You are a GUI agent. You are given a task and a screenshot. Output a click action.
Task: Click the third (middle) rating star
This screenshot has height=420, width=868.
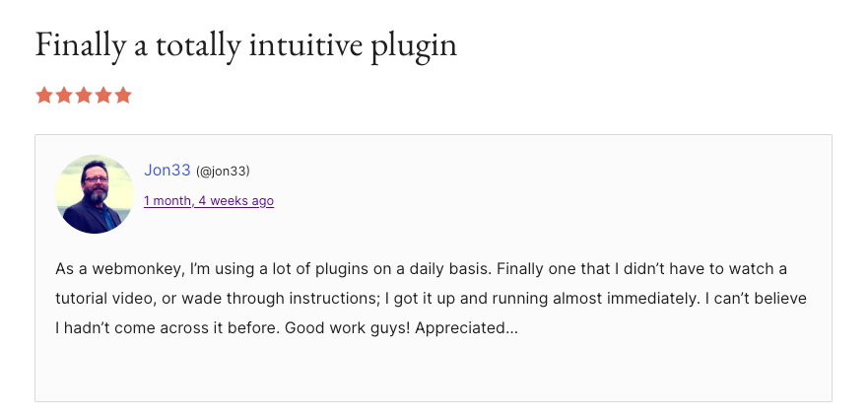coord(84,96)
